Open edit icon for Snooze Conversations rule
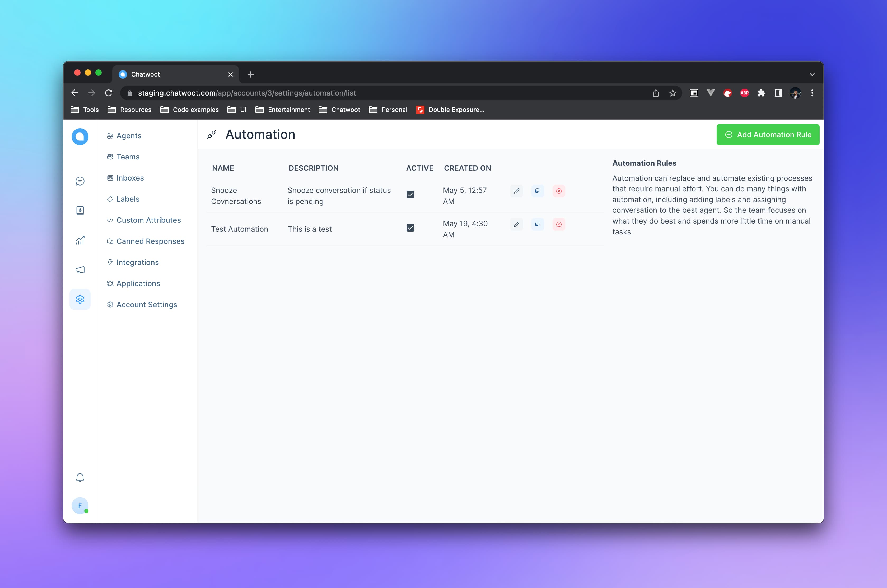The height and width of the screenshot is (588, 887). click(x=517, y=191)
